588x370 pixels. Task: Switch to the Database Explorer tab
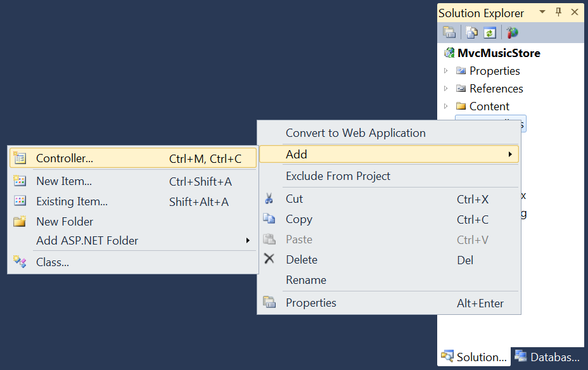[x=547, y=357]
